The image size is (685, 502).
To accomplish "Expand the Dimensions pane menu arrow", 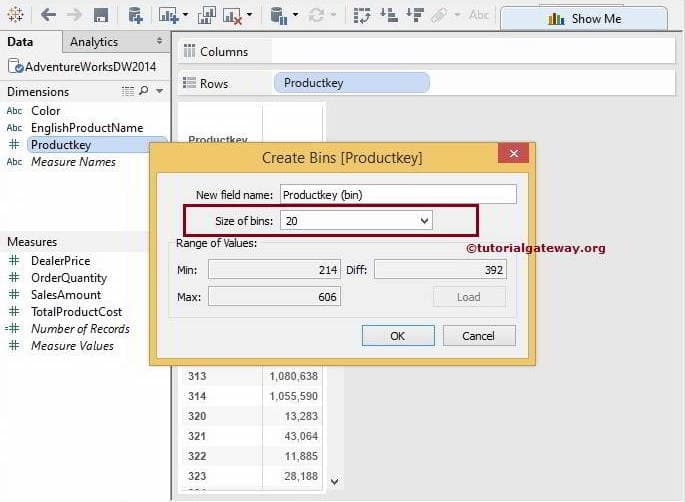I will click(x=159, y=91).
